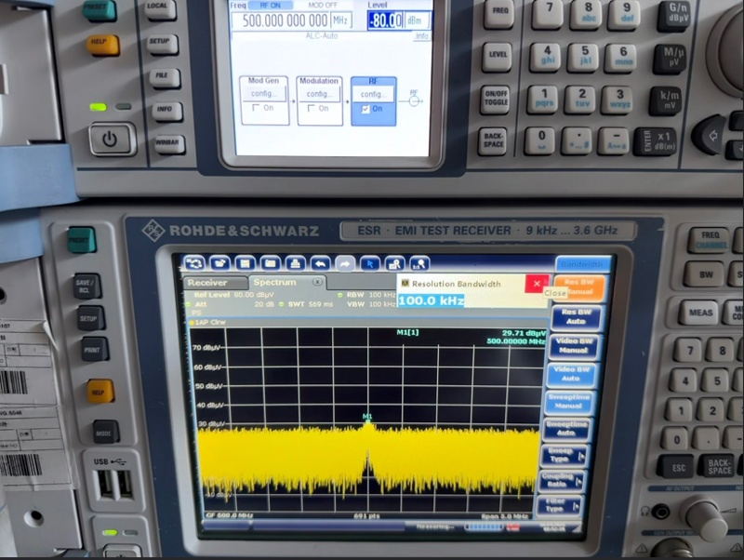This screenshot has width=744, height=560.
Task: Click the MEAS key on ESR
Action: pyautogui.click(x=700, y=313)
